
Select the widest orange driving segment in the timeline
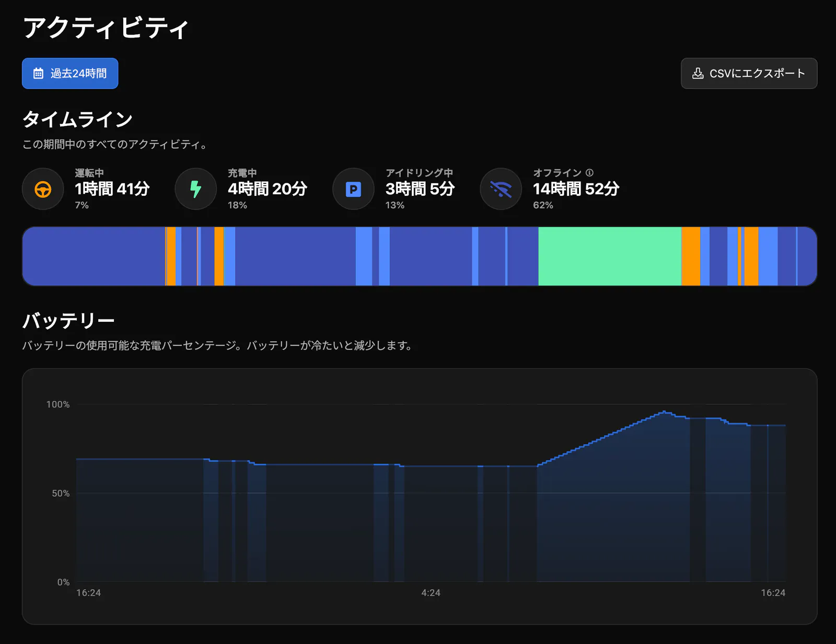click(x=691, y=256)
